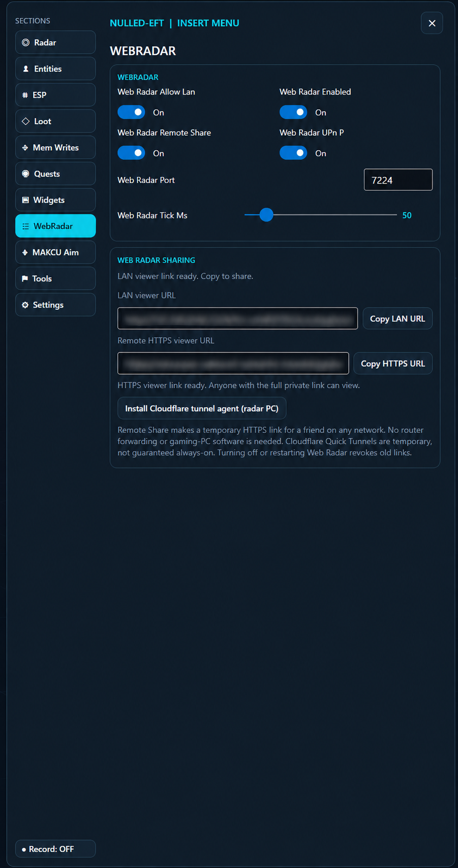Screen dimensions: 458x868
Task: Click the Web Radar Tick Ms slider handle
Action: (266, 215)
